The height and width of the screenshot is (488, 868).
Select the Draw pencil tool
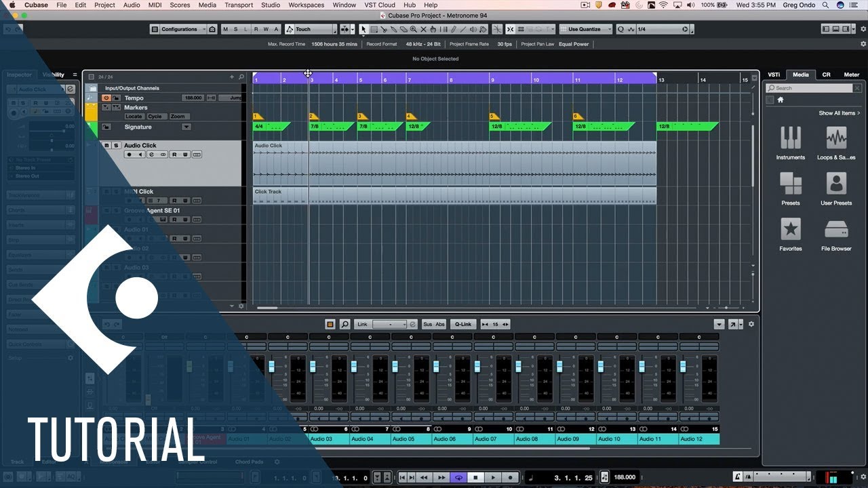point(453,29)
